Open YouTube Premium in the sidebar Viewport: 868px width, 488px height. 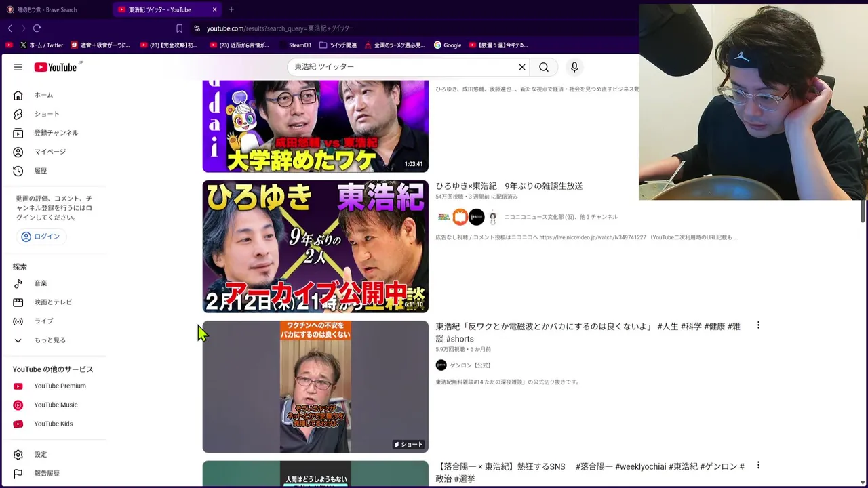pos(60,386)
